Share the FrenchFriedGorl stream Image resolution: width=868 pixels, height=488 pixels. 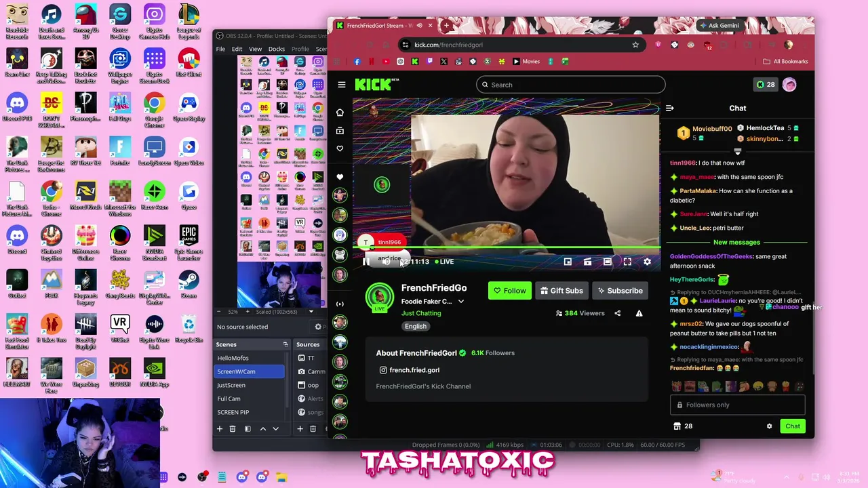(x=617, y=313)
